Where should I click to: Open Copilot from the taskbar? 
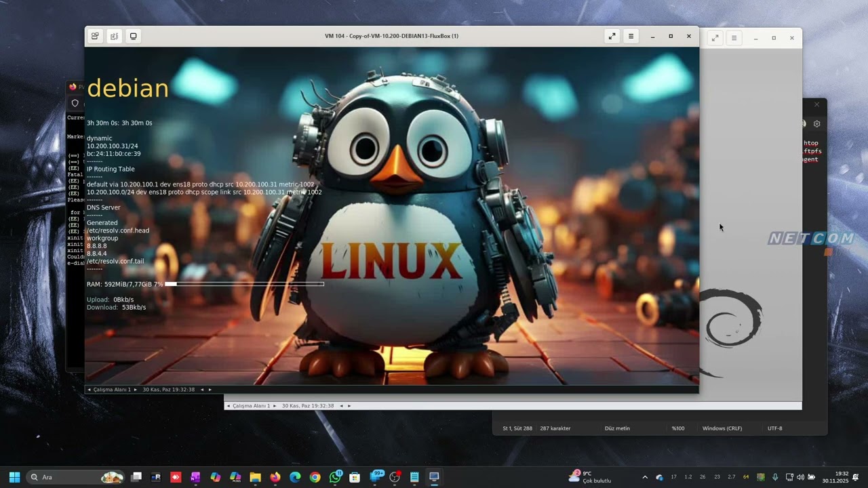click(x=216, y=477)
